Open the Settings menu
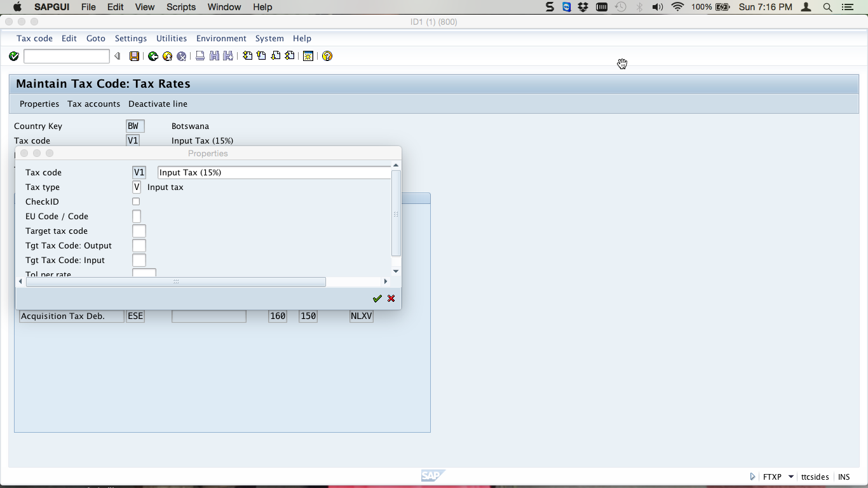868x488 pixels. [131, 38]
